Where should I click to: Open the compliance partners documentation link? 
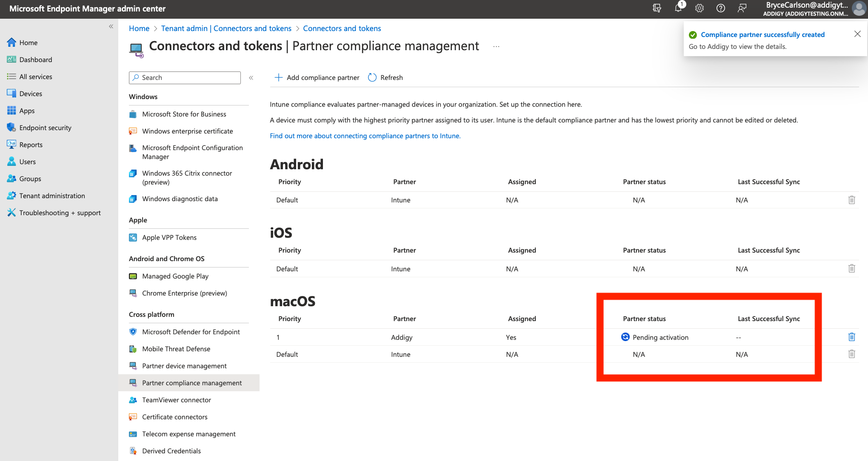(x=365, y=136)
